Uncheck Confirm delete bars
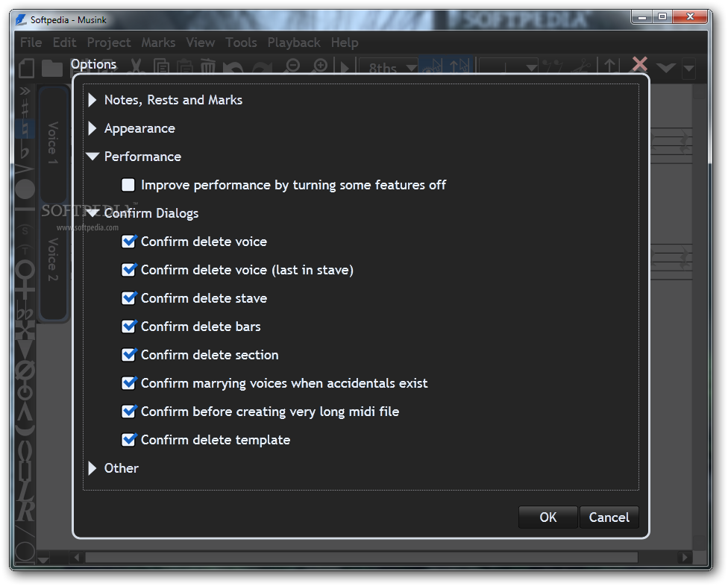 128,327
